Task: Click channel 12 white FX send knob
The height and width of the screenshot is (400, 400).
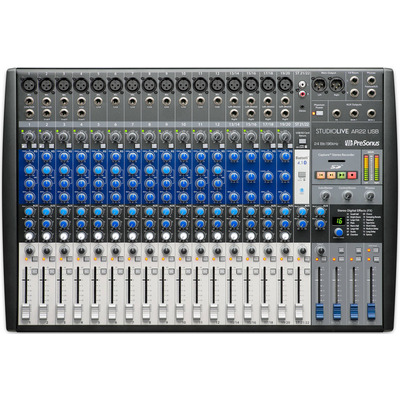Action: click(217, 236)
